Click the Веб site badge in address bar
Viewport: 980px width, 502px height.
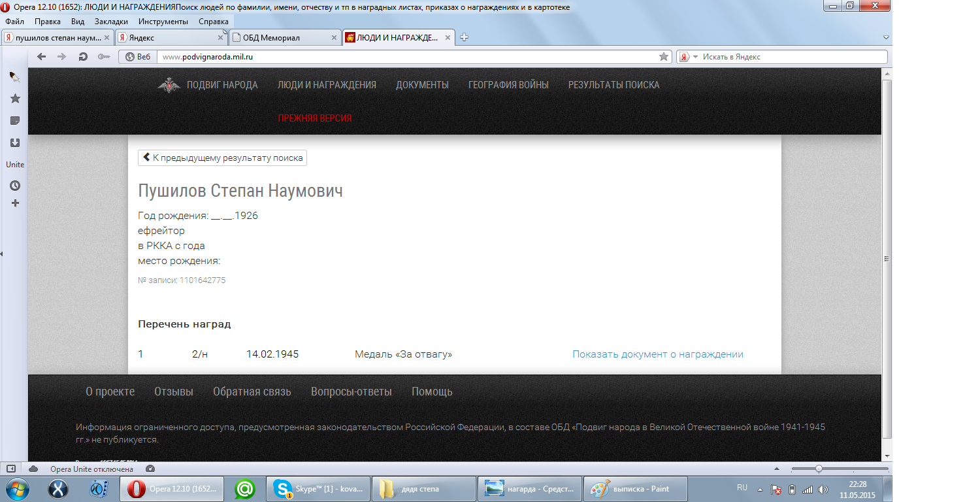click(138, 57)
